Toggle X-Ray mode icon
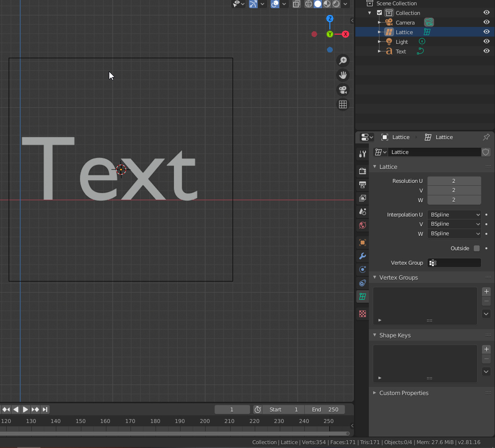 pos(297,4)
